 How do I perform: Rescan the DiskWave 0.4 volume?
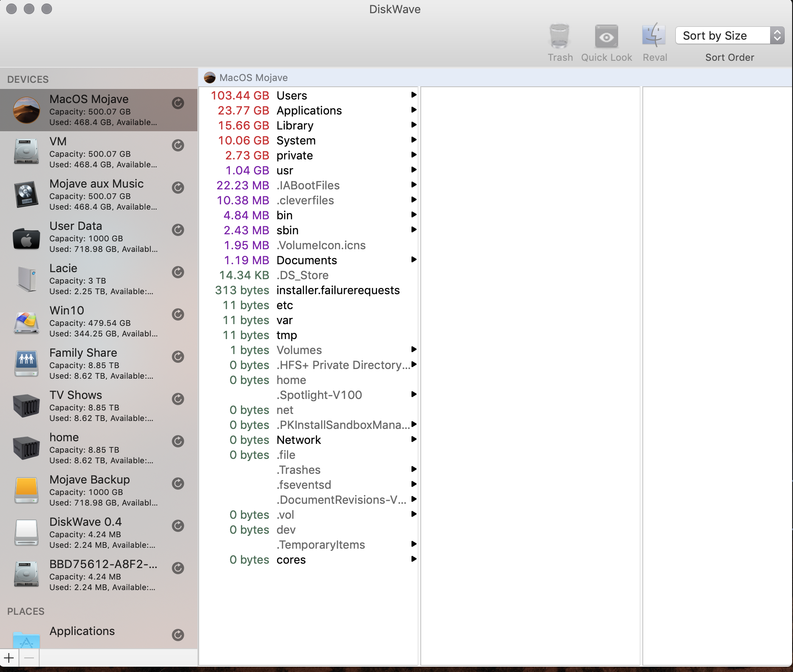[178, 526]
